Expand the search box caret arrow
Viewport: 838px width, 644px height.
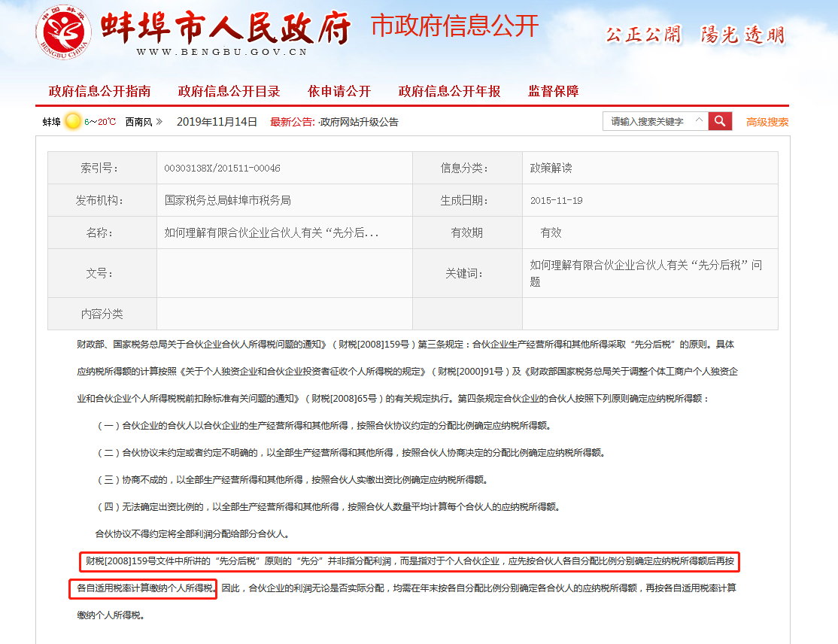click(699, 120)
